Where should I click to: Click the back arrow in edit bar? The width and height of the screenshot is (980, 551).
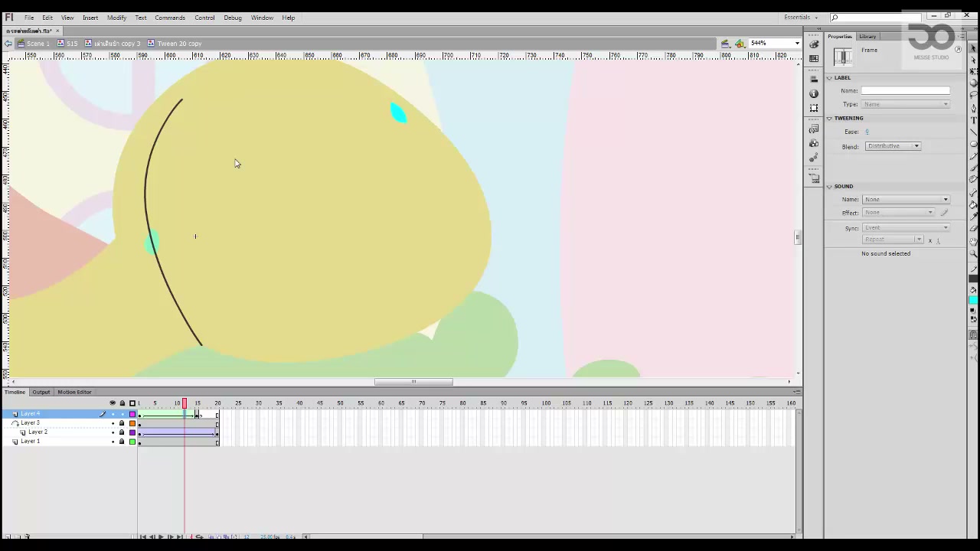click(x=8, y=44)
